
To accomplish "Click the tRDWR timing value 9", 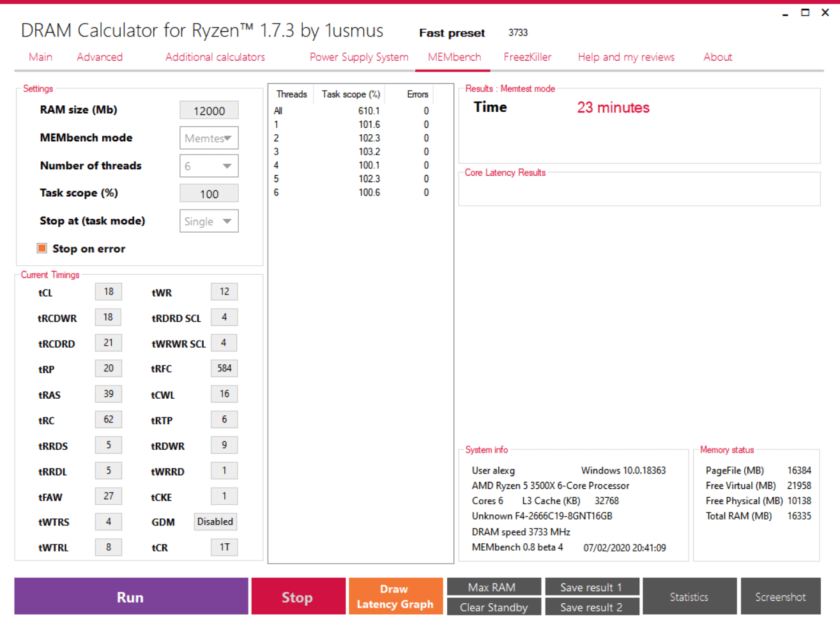I will pyautogui.click(x=224, y=445).
